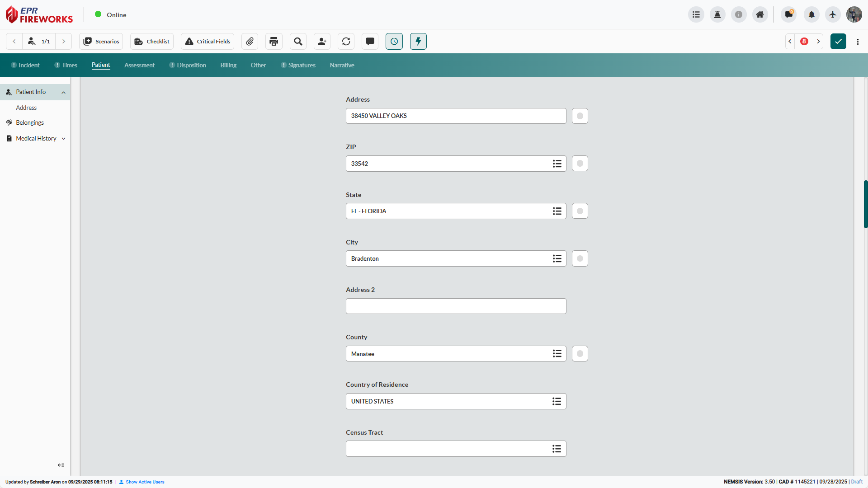Screen dimensions: 868x488
Task: Add a new crew member
Action: point(322,41)
